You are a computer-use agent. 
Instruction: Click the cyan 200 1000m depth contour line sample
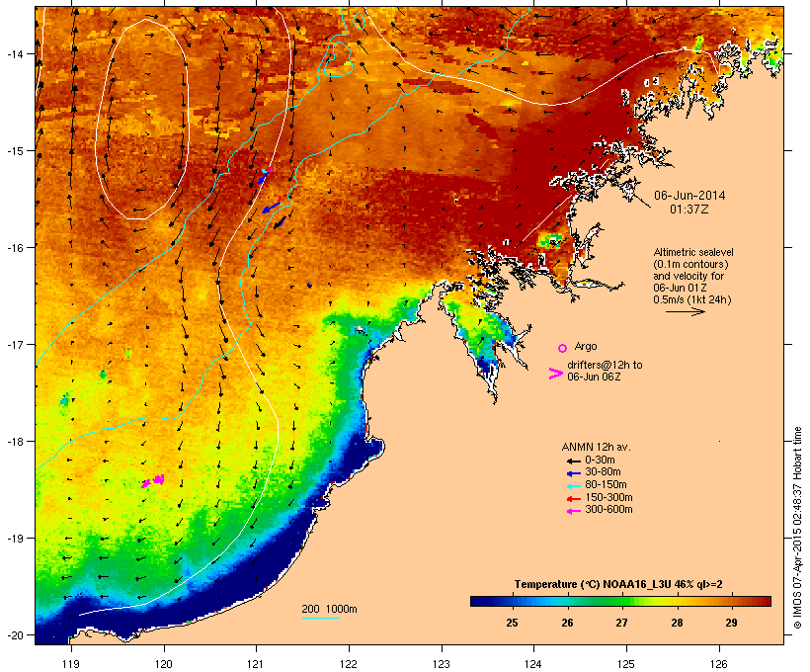(321, 618)
